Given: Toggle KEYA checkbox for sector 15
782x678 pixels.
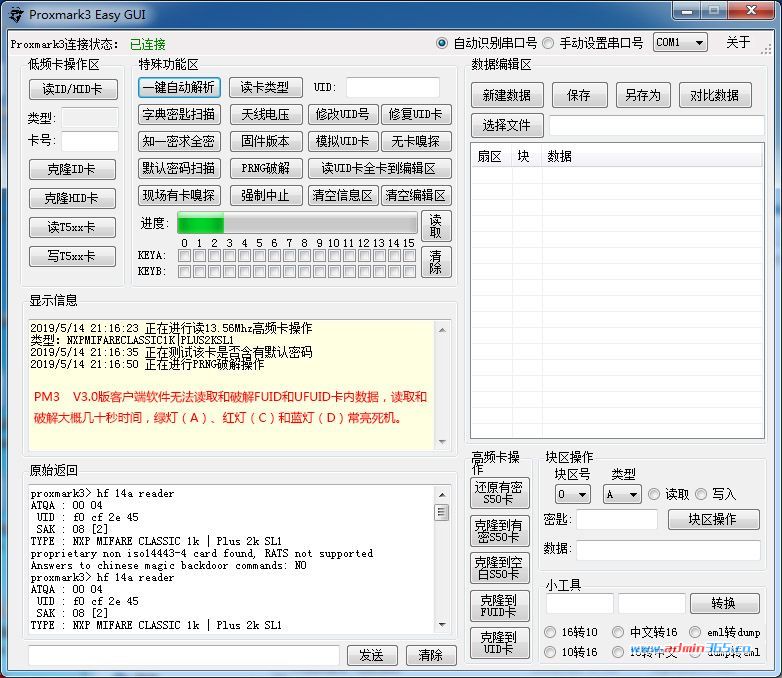Looking at the screenshot, I should (x=409, y=256).
